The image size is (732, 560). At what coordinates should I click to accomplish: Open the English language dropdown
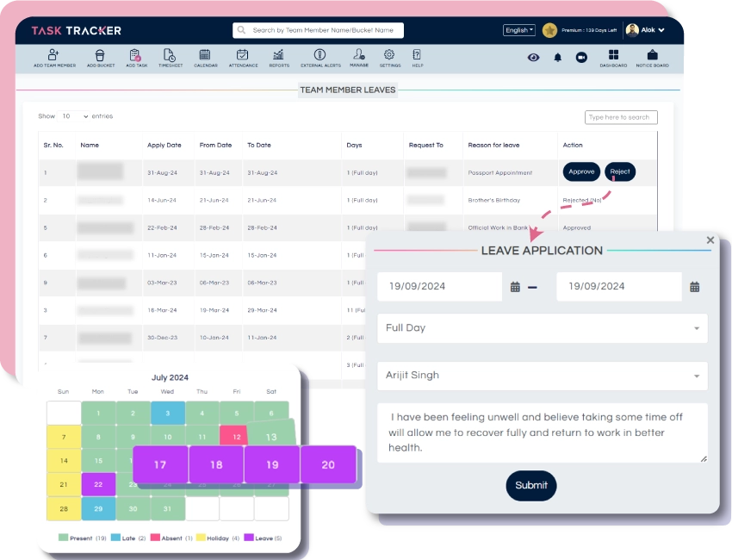tap(518, 30)
